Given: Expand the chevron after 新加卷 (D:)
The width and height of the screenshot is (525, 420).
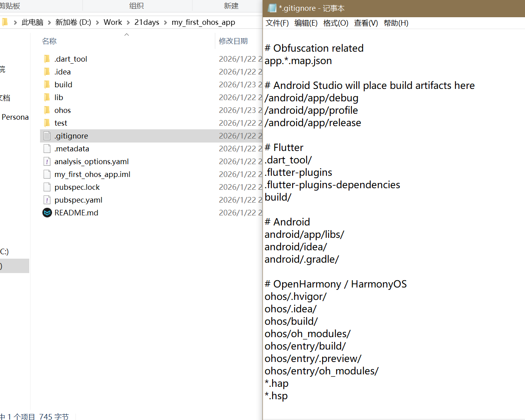Looking at the screenshot, I should coord(97,22).
